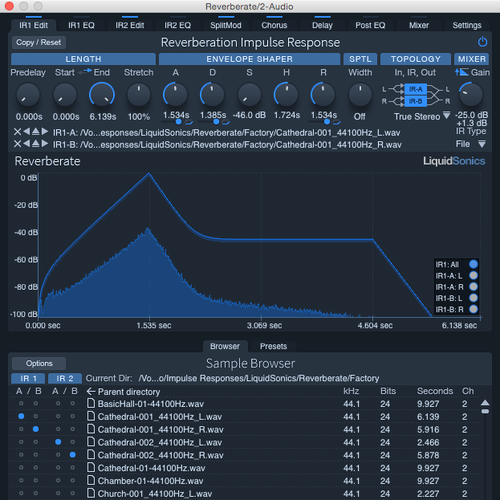Click the Copy / Reset button
500x500 pixels.
point(39,42)
